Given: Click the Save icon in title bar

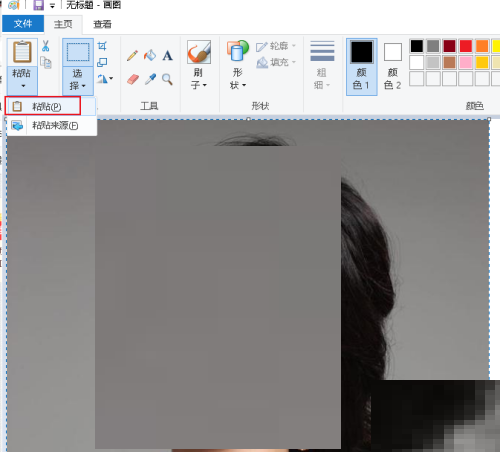Looking at the screenshot, I should coord(39,5).
